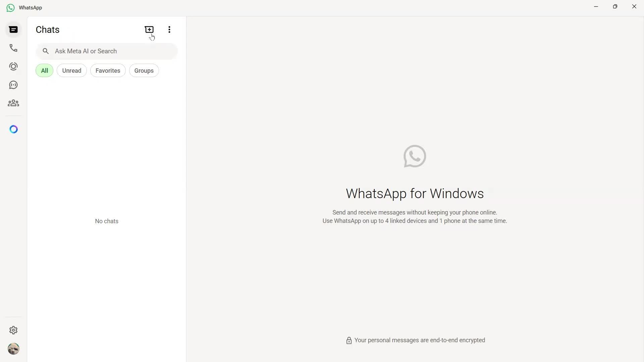Viewport: 644px width, 362px height.
Task: Select the Calls icon in sidebar
Action: [13, 48]
